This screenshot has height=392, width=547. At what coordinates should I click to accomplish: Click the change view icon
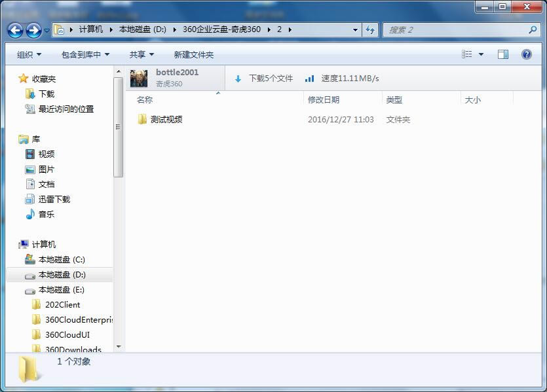(467, 54)
